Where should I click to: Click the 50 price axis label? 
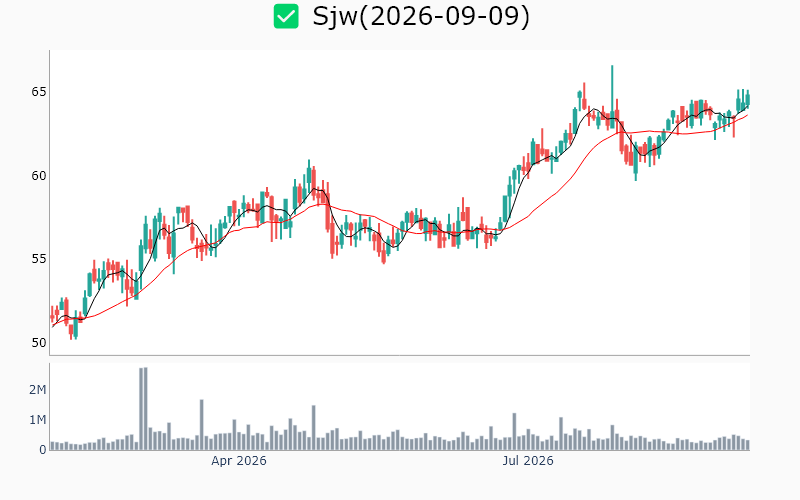(39, 342)
